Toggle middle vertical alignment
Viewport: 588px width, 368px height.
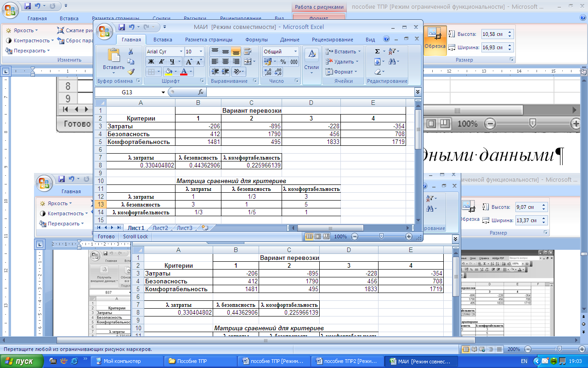tap(225, 52)
